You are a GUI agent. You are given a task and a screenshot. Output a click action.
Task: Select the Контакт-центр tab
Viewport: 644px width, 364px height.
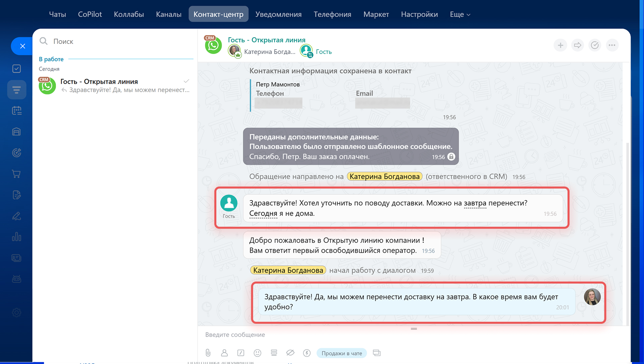point(218,14)
